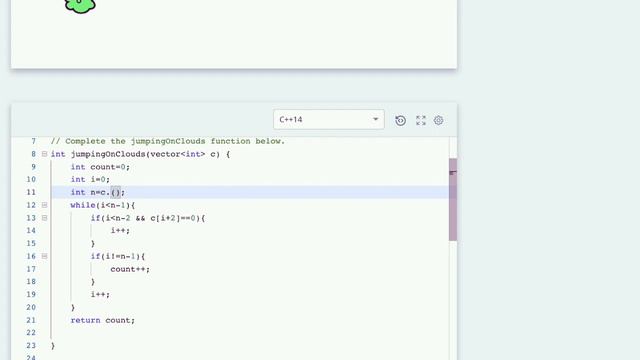Click the comment text on line 7

pyautogui.click(x=168, y=141)
